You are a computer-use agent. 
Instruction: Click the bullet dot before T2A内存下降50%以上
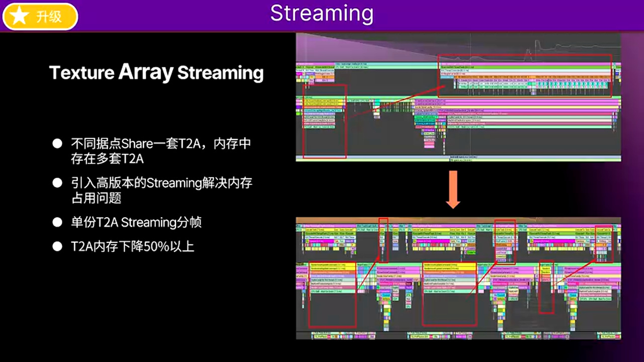pos(57,246)
